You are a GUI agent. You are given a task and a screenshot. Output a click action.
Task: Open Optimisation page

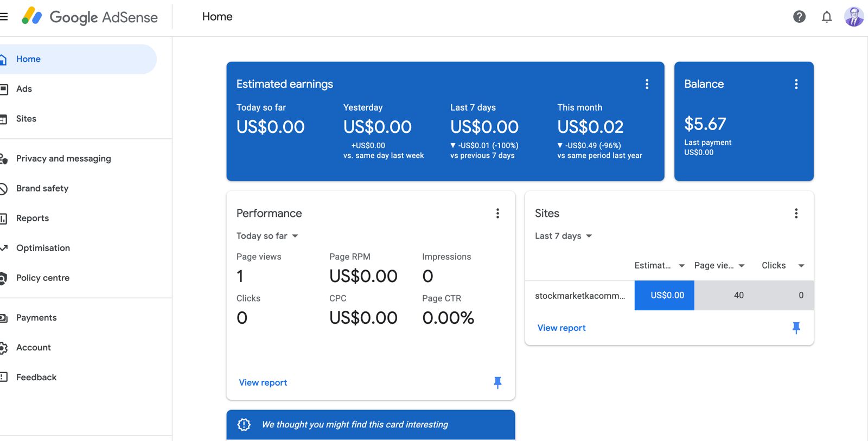tap(43, 248)
